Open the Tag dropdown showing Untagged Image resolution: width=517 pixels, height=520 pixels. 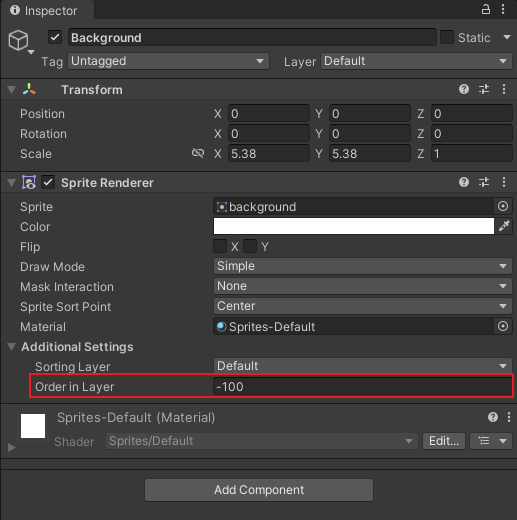pyautogui.click(x=168, y=61)
